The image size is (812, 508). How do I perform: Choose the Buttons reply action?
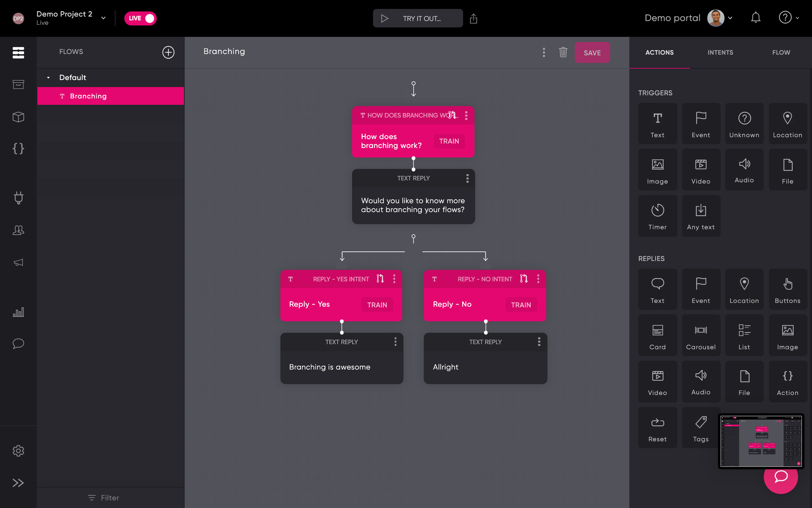[787, 290]
